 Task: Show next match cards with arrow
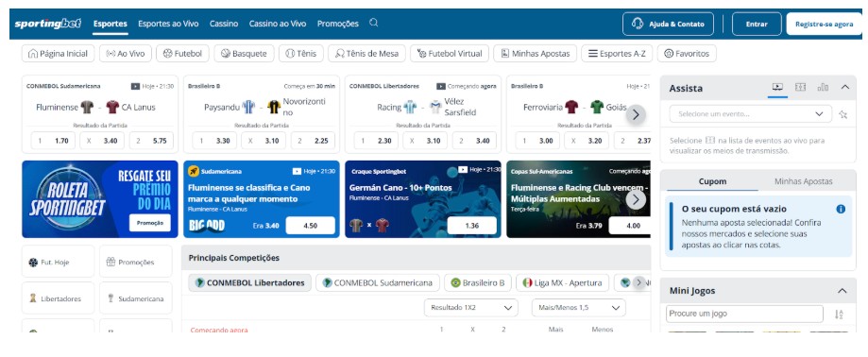tap(636, 114)
